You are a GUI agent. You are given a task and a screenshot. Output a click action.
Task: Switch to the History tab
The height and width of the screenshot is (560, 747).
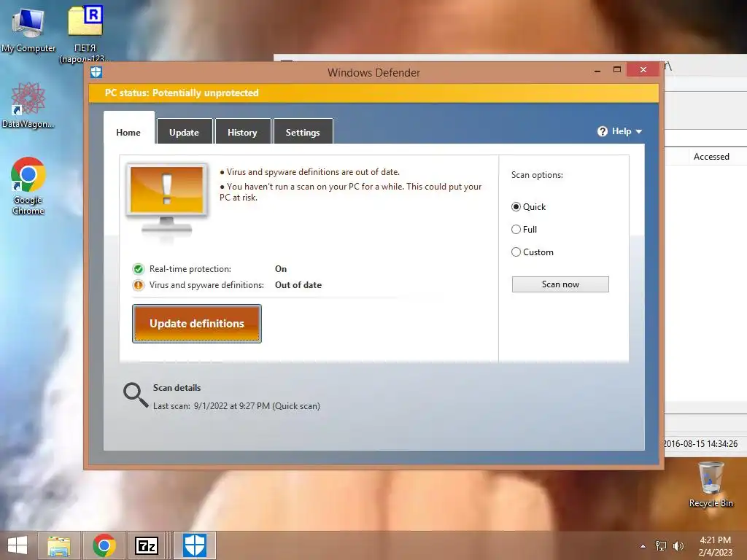tap(242, 131)
